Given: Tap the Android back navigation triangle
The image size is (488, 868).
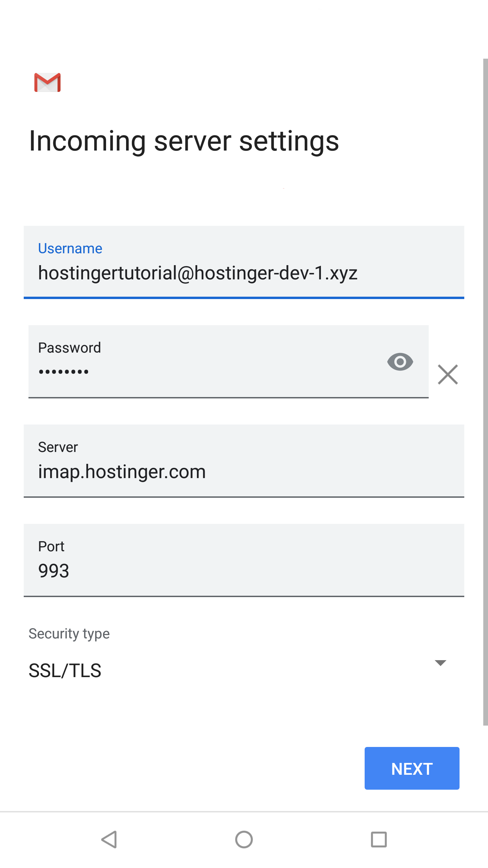Looking at the screenshot, I should [109, 840].
